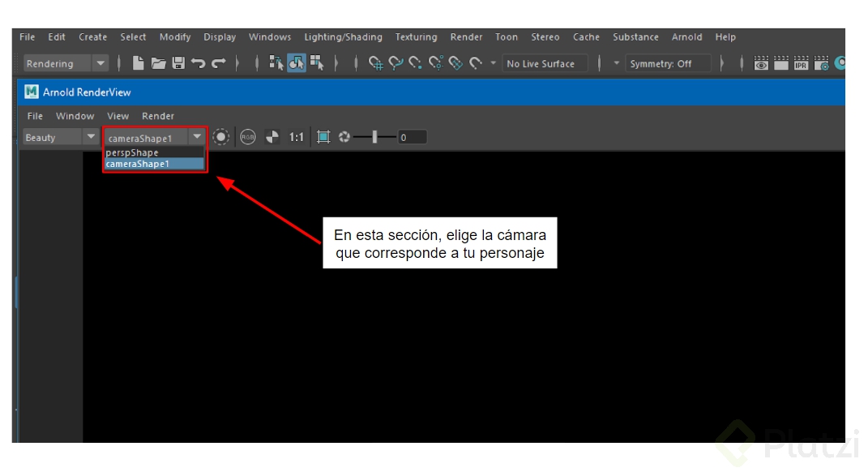
Task: Click the No Live Surface field
Action: 545,64
